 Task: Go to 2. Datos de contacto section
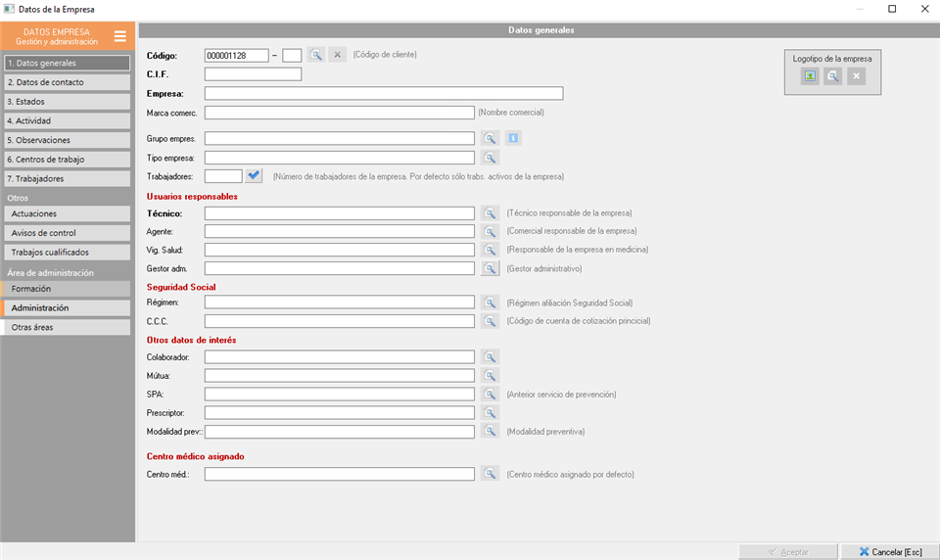(68, 82)
